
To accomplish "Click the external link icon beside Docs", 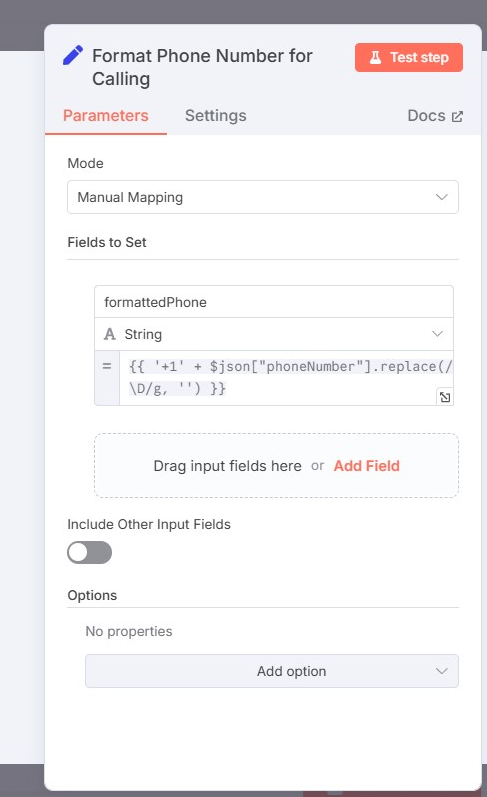I will pyautogui.click(x=457, y=116).
